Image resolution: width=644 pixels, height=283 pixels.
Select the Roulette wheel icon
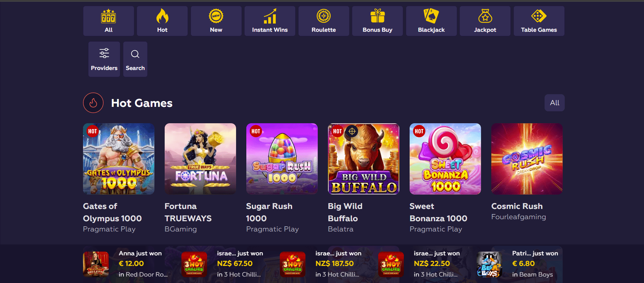pos(324,16)
